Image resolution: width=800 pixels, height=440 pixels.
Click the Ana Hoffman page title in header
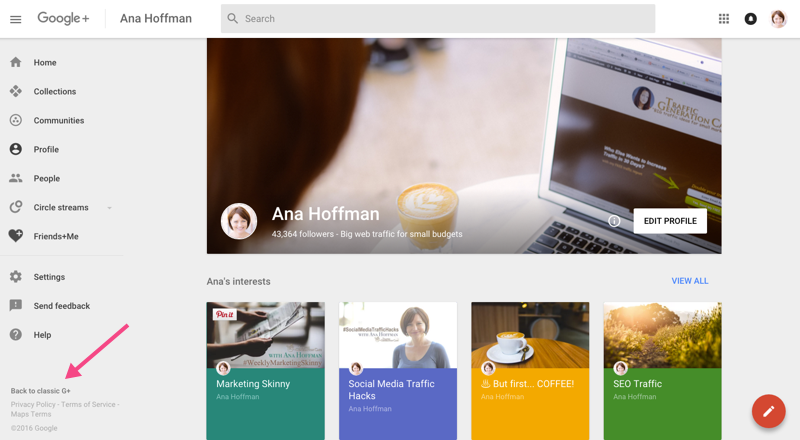tap(156, 18)
